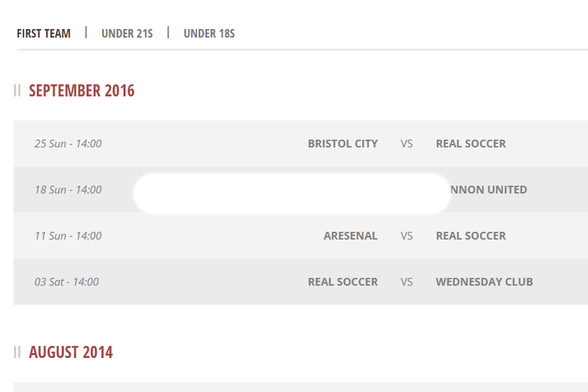588x392 pixels.
Task: Select the 03 Sat - 14:00 fixture date
Action: click(x=67, y=282)
